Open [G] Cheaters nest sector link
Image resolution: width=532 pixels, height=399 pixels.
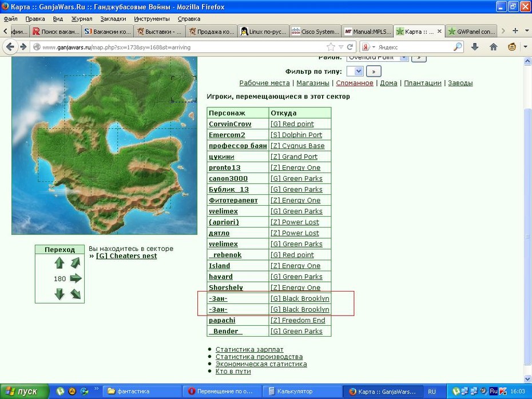point(126,256)
